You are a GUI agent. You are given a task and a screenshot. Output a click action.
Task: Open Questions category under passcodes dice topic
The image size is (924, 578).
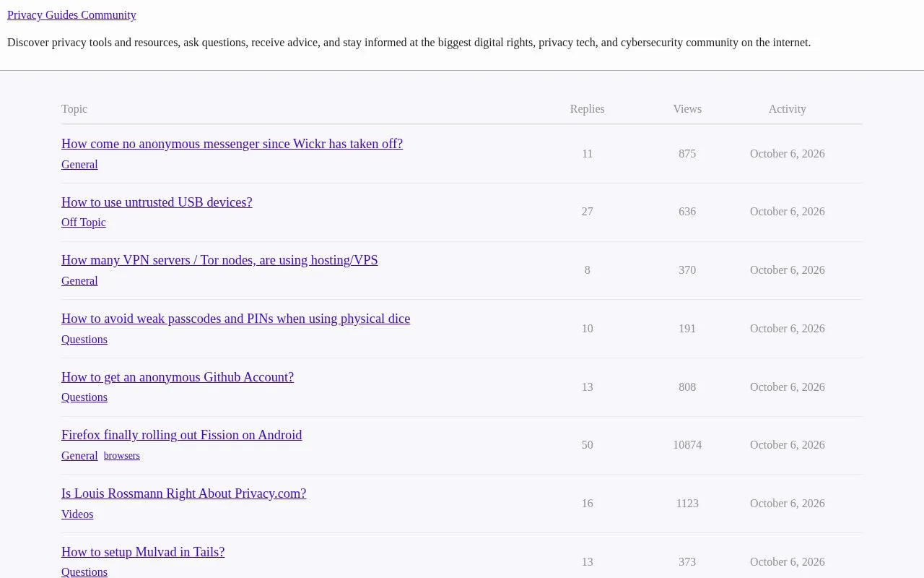(84, 340)
